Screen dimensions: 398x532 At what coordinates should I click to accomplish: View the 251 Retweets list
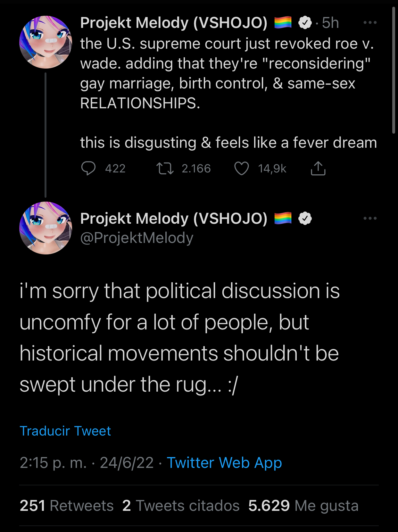click(x=67, y=506)
